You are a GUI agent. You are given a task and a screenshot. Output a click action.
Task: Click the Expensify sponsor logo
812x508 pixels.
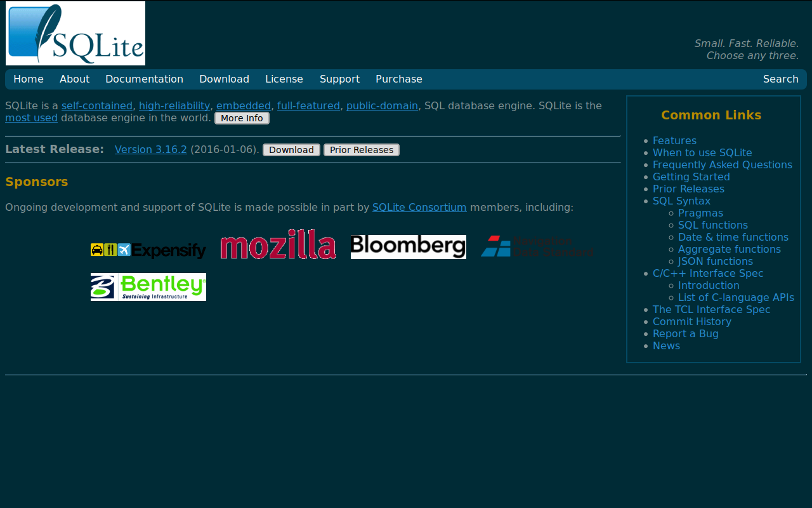(148, 250)
